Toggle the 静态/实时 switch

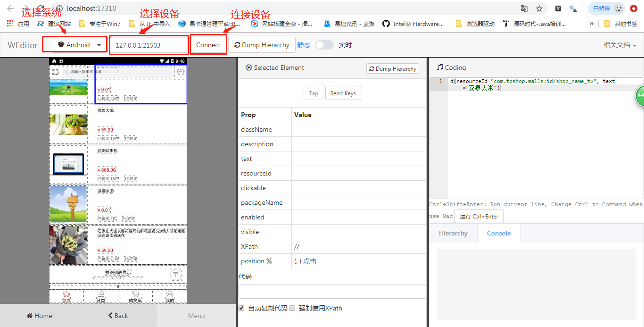click(323, 44)
